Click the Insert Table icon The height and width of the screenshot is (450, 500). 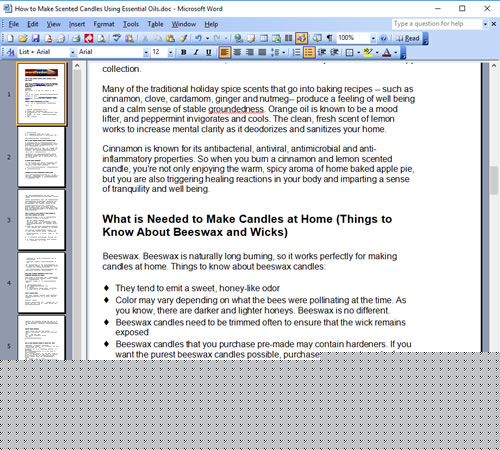264,38
